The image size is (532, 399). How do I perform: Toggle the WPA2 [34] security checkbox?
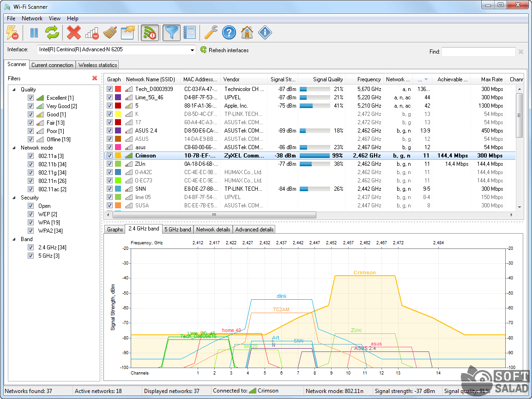pyautogui.click(x=30, y=231)
